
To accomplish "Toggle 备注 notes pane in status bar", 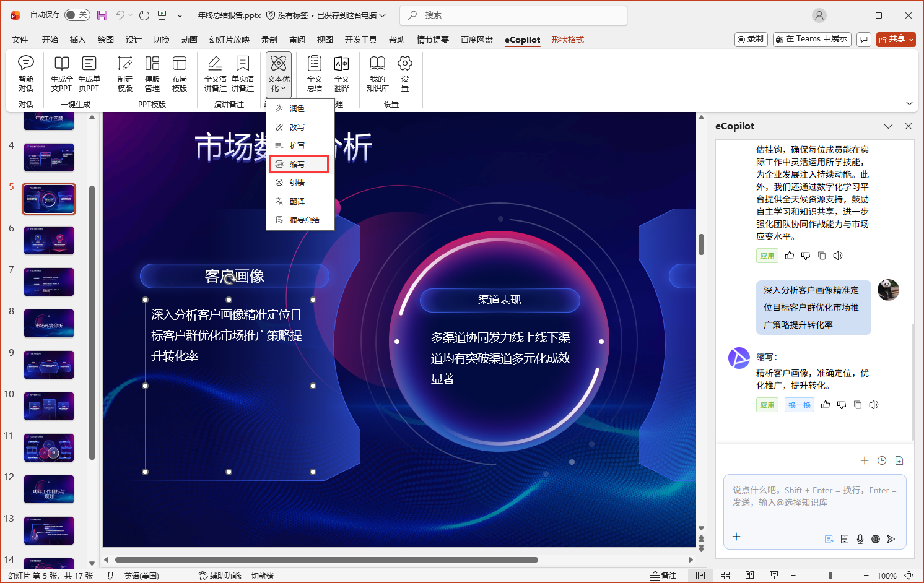I will coord(663,576).
